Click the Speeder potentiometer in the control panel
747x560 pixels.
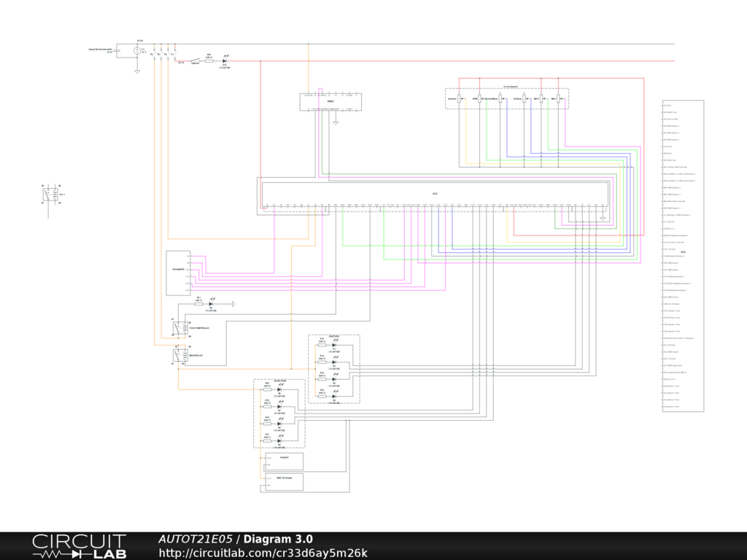click(460, 98)
